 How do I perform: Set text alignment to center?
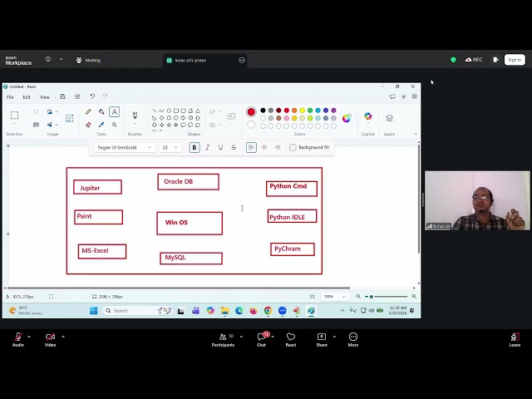[x=264, y=147]
